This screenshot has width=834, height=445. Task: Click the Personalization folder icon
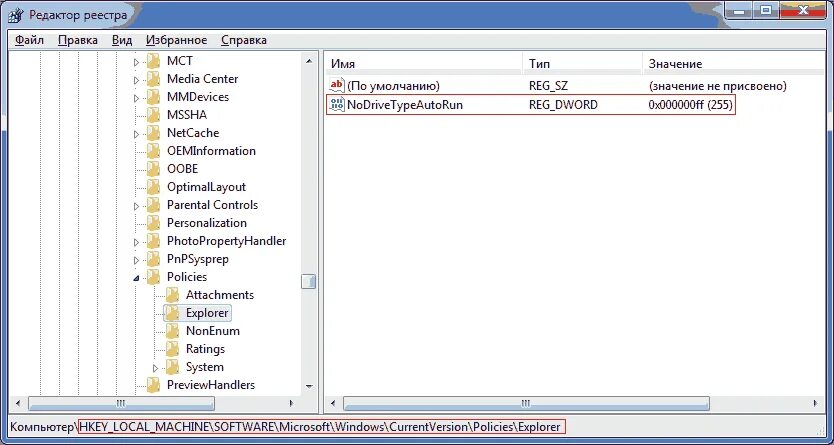point(153,223)
